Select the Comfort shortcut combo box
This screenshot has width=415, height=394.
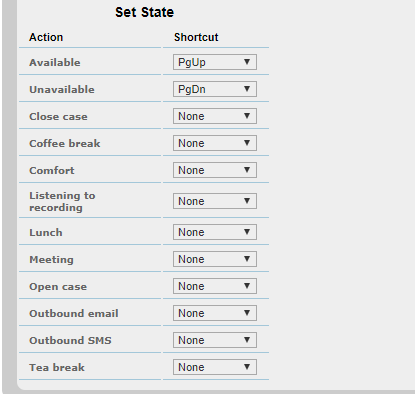tap(215, 170)
